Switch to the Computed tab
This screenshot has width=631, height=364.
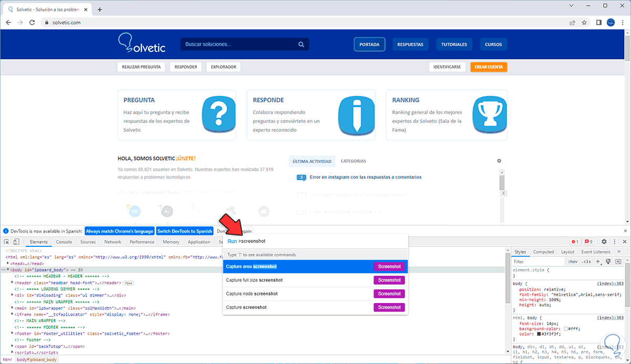[543, 252]
